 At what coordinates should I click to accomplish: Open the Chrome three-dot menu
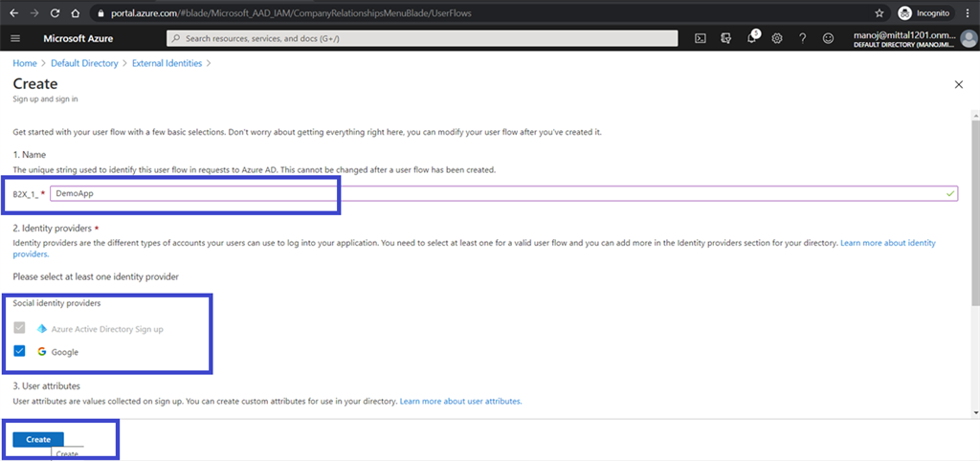click(966, 13)
